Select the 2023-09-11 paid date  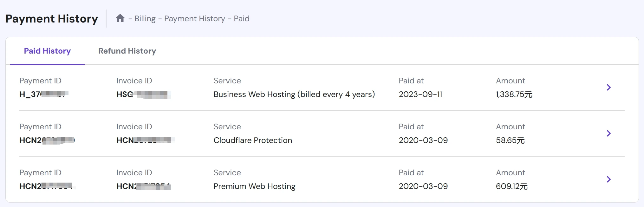420,94
